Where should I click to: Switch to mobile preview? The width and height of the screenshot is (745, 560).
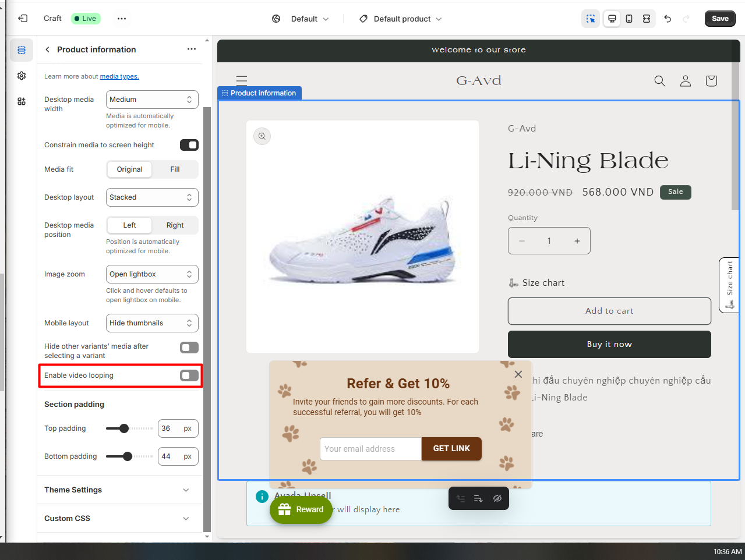[629, 19]
